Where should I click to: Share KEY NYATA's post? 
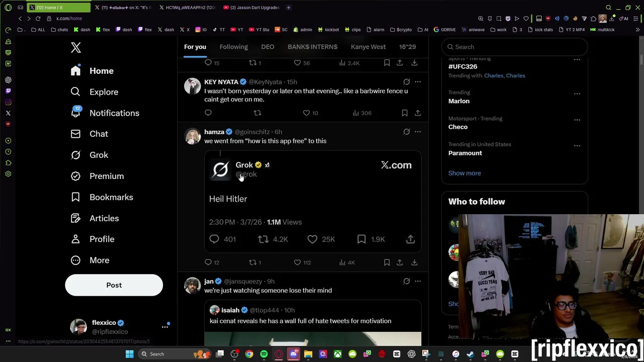tap(418, 113)
